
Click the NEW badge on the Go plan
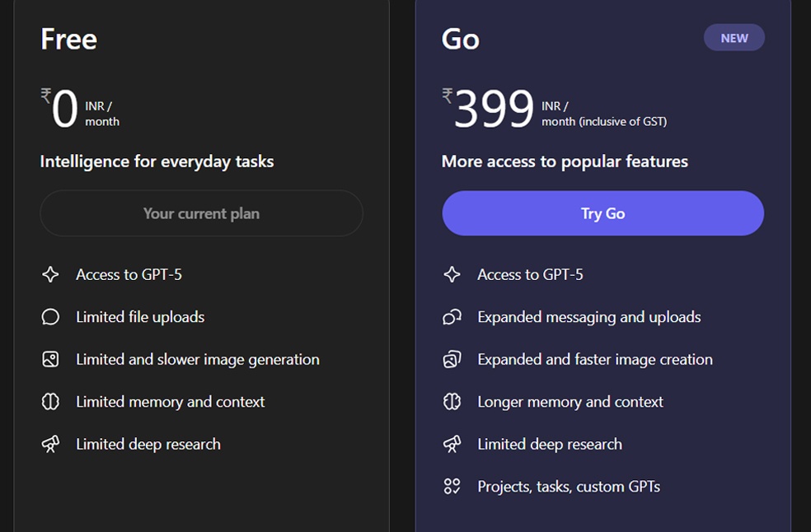[734, 37]
